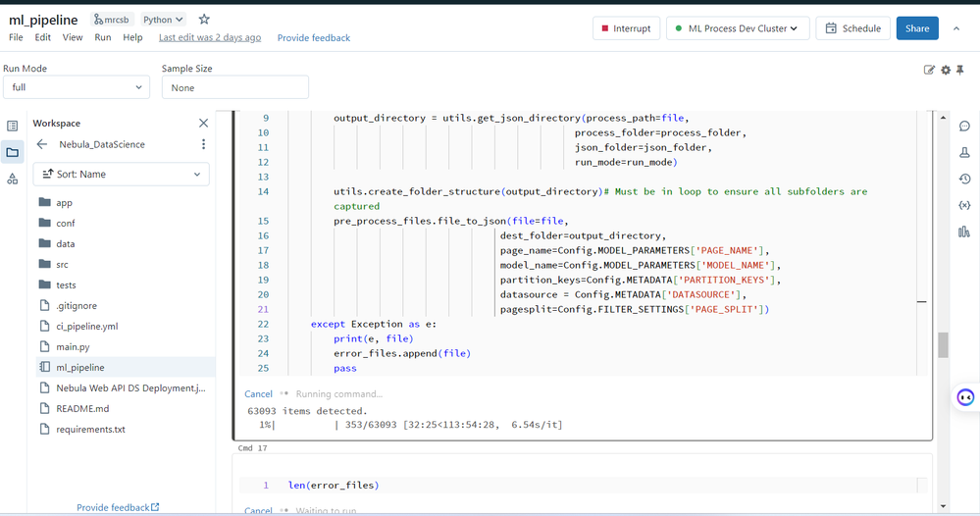Change the Python language dropdown

click(163, 20)
